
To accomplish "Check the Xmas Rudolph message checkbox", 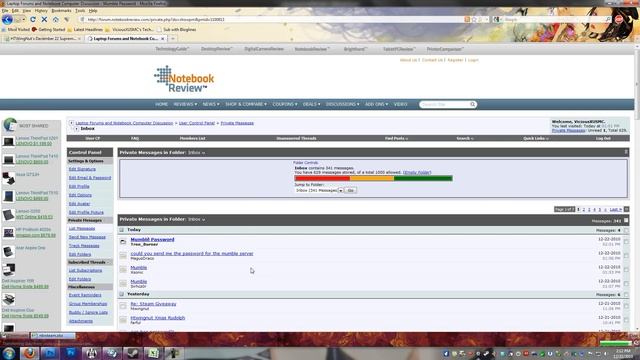I will tap(626, 320).
